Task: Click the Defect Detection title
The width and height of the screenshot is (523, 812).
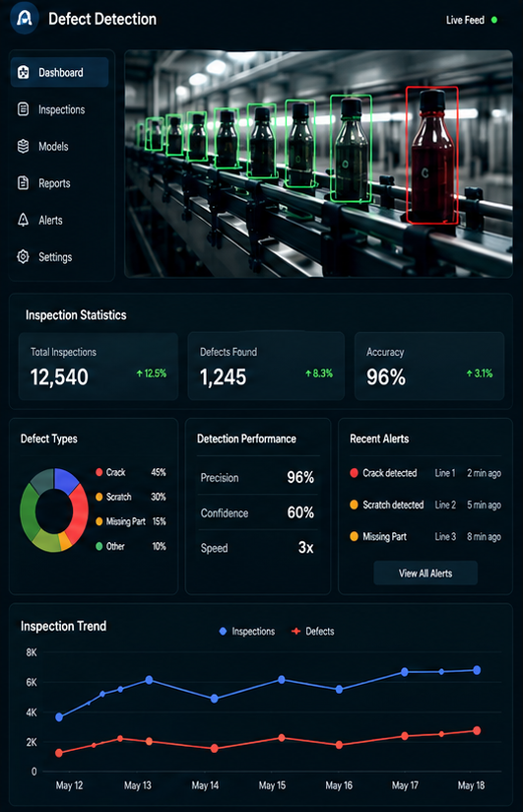Action: click(x=102, y=19)
